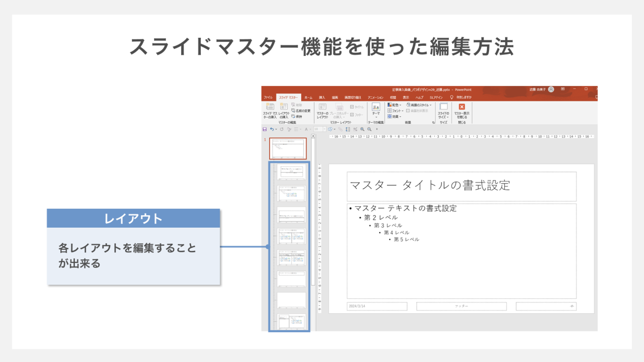Open customize quick access toolbar arrow

[377, 129]
